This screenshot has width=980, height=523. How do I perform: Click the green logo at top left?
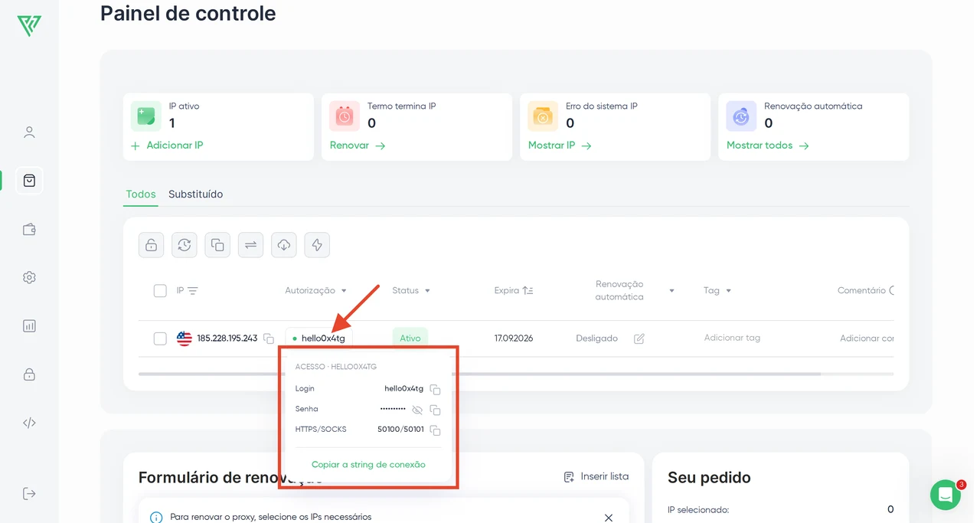coord(29,25)
